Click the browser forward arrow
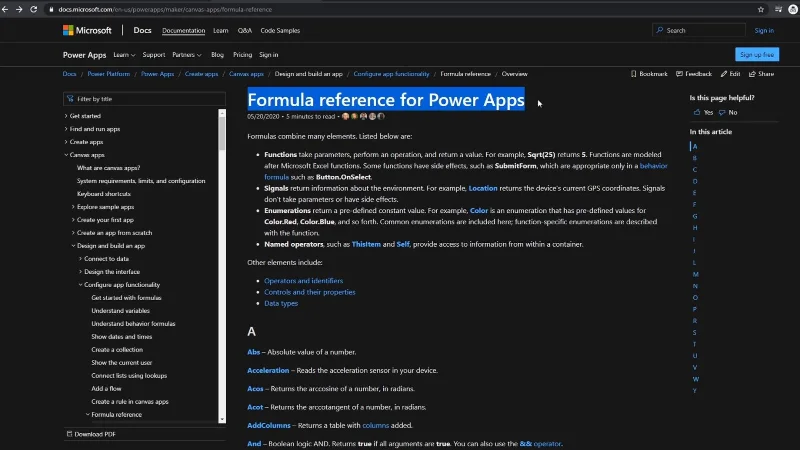 click(19, 9)
